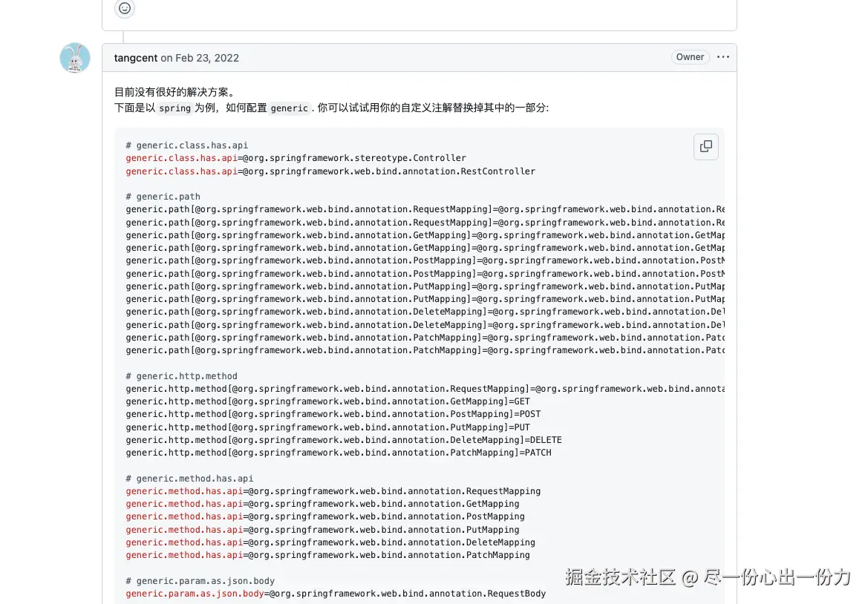The image size is (868, 604).
Task: Click the line ending with 'annotation.RestController'
Action: click(330, 171)
